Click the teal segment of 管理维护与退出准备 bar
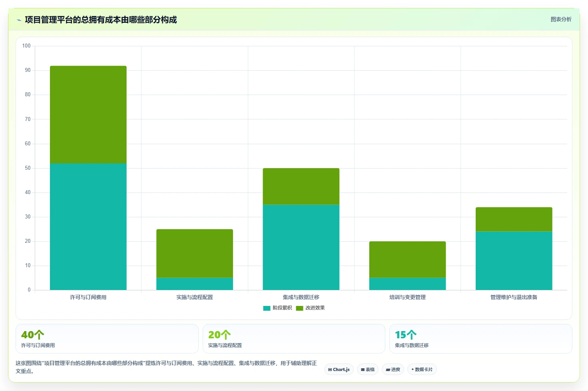The width and height of the screenshot is (588, 391). tap(514, 261)
